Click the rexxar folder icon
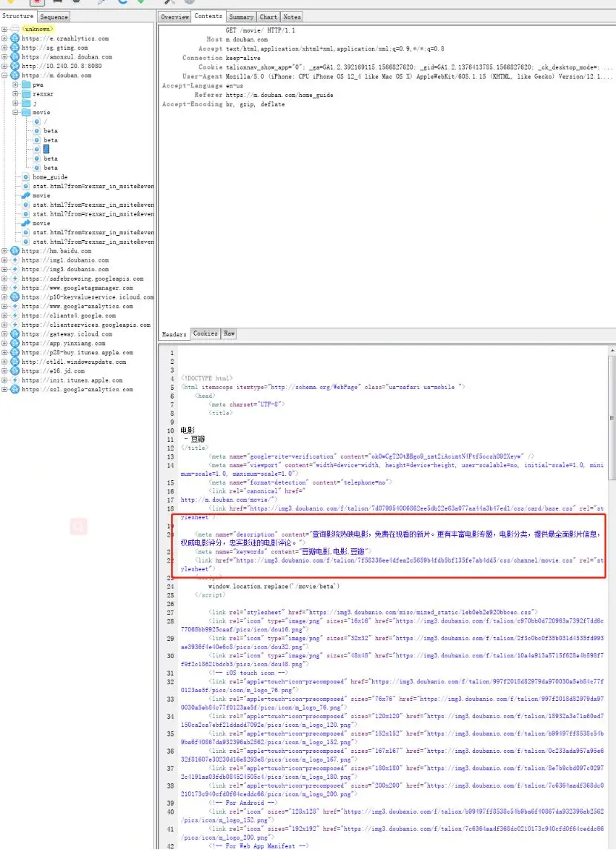 (x=25, y=94)
